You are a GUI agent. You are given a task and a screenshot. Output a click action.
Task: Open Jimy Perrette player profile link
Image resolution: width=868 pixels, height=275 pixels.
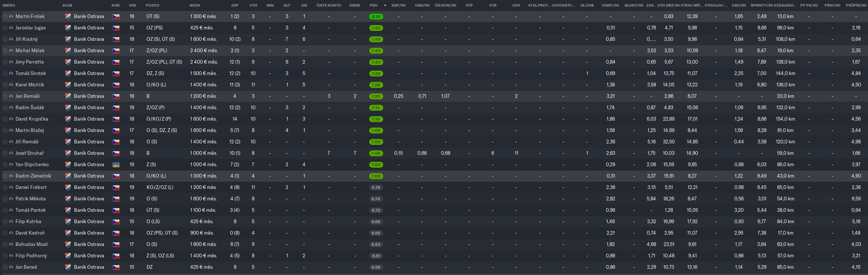[29, 62]
